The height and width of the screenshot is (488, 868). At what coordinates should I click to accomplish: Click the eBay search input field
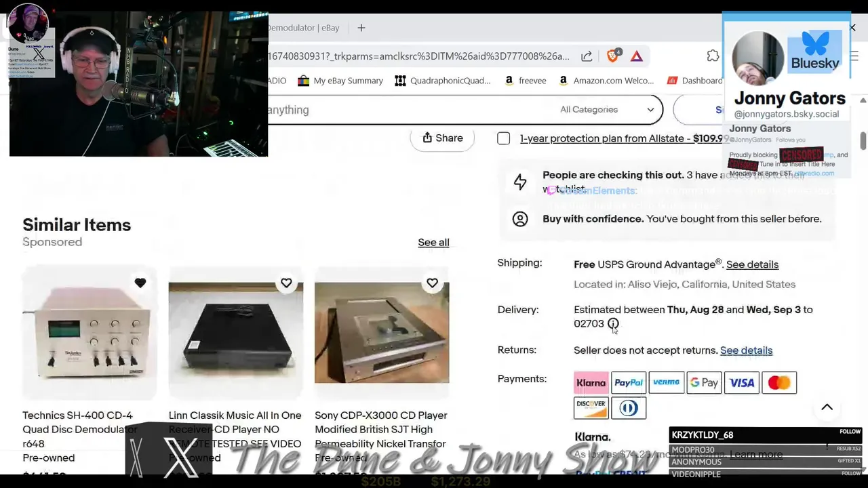[x=407, y=110]
